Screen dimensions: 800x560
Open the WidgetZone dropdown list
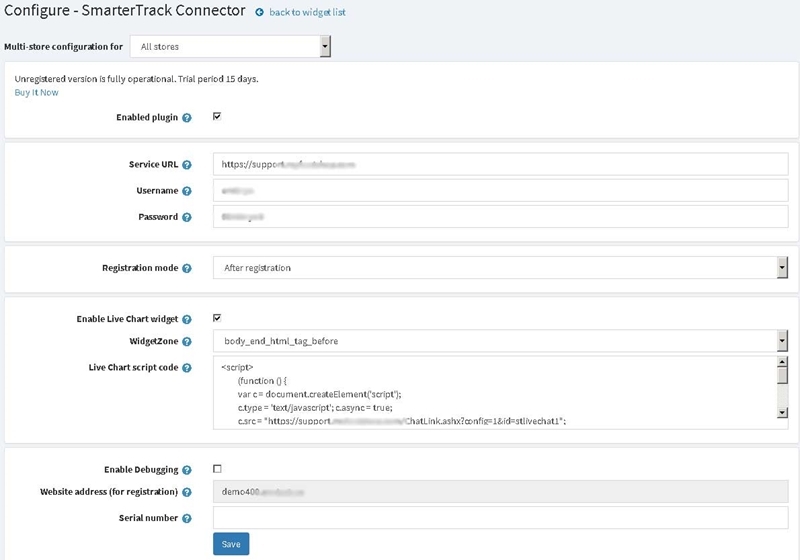(500, 341)
